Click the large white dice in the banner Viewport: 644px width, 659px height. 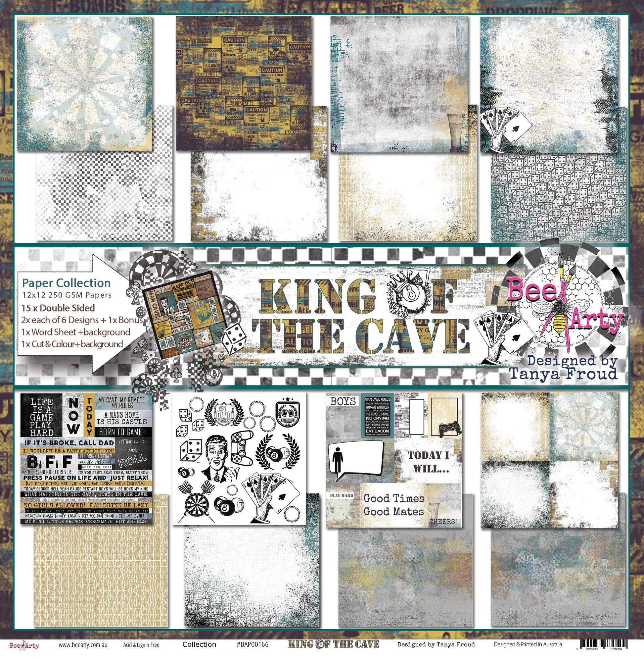coord(234,339)
